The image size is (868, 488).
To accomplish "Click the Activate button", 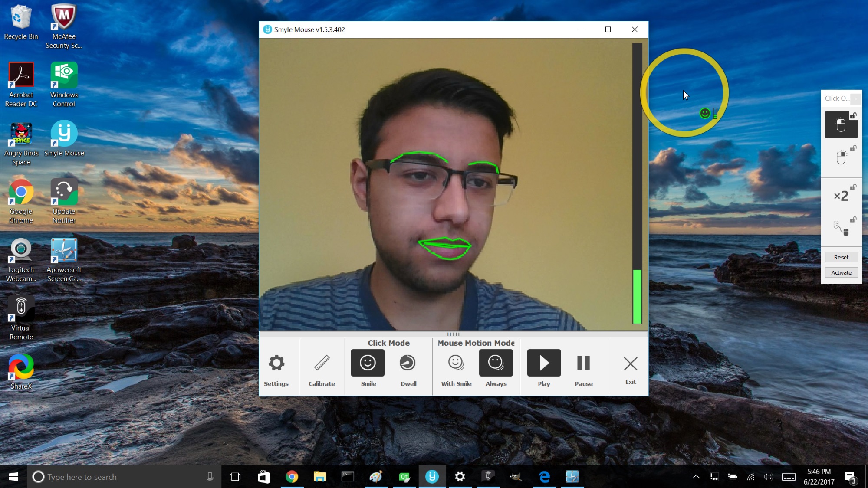I will [x=841, y=272].
